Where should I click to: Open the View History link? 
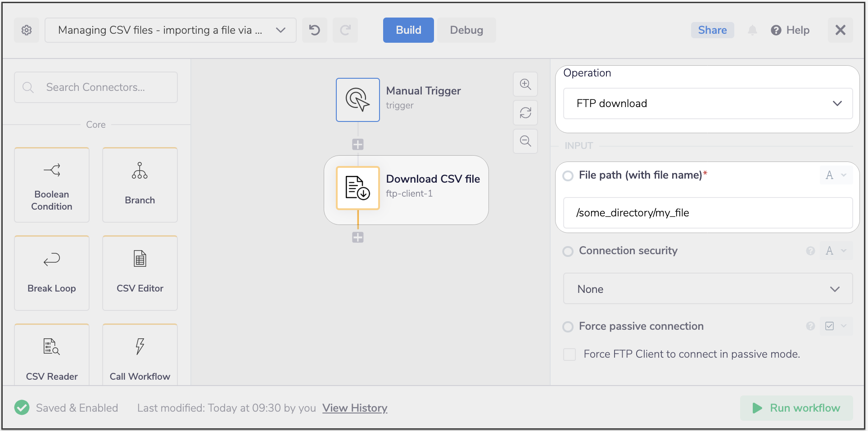click(355, 408)
